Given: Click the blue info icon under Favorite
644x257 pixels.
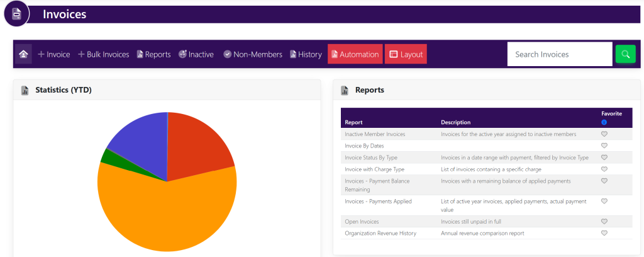Looking at the screenshot, I should pos(604,122).
